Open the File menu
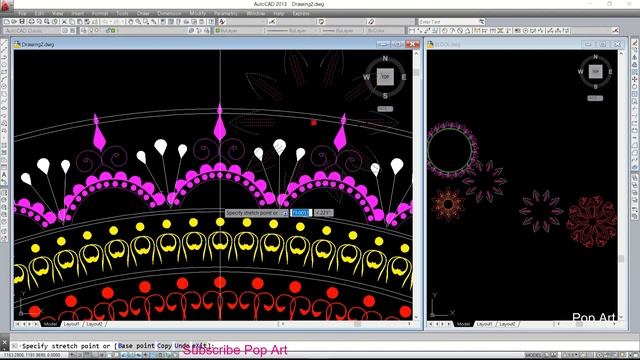Viewport: 640px width, 360px height. (22, 13)
